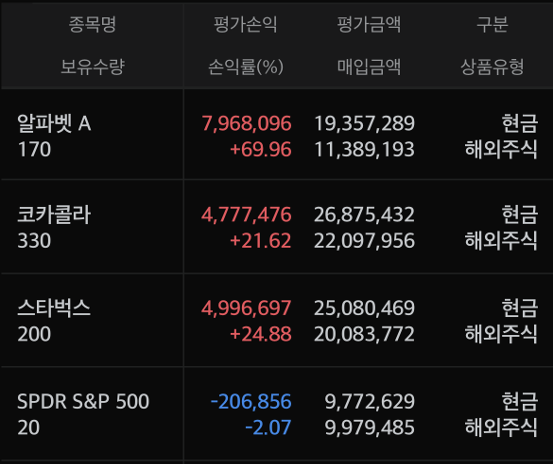
Task: Click 현금 in the 알파벳 A row
Action: tap(520, 123)
